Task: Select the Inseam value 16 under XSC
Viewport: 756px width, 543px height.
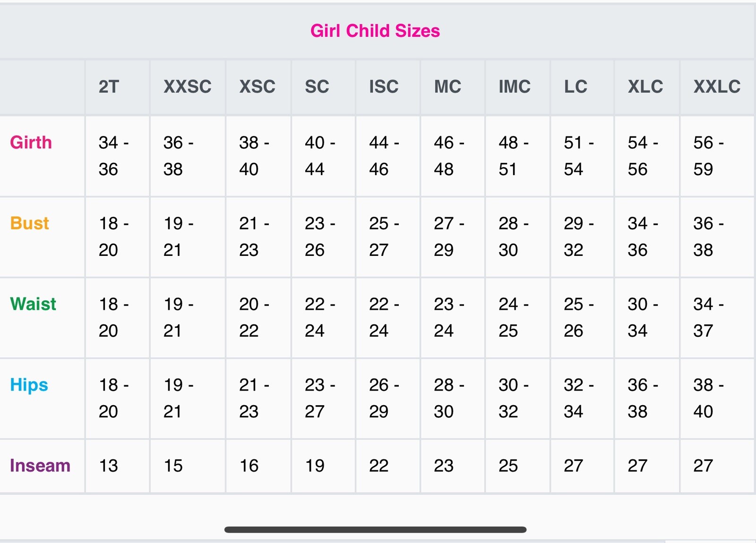Action: pyautogui.click(x=249, y=466)
